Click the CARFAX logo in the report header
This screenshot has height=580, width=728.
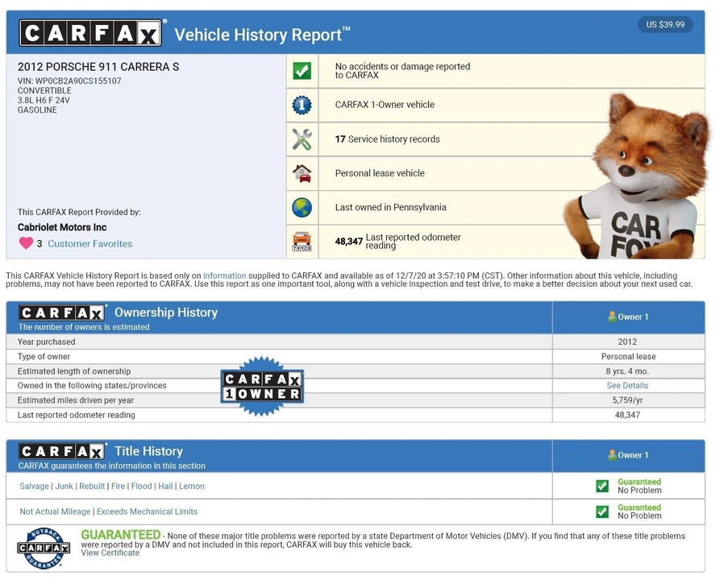[91, 33]
